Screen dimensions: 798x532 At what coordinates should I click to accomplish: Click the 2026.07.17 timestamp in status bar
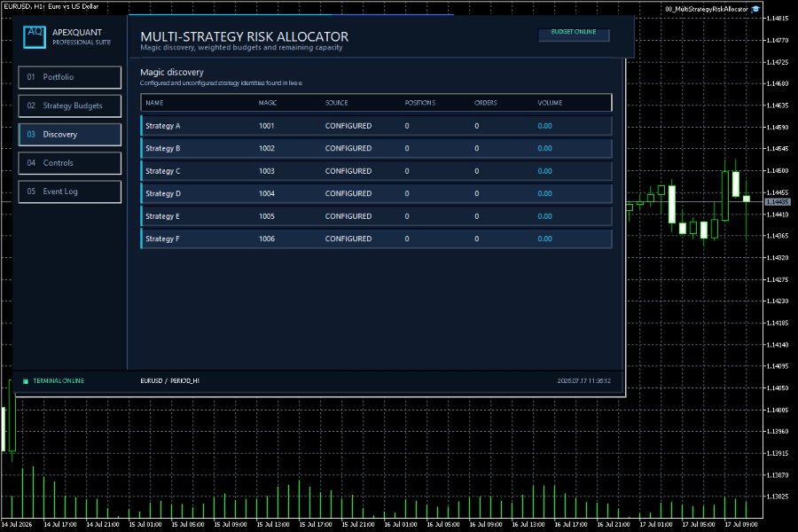[x=583, y=380]
